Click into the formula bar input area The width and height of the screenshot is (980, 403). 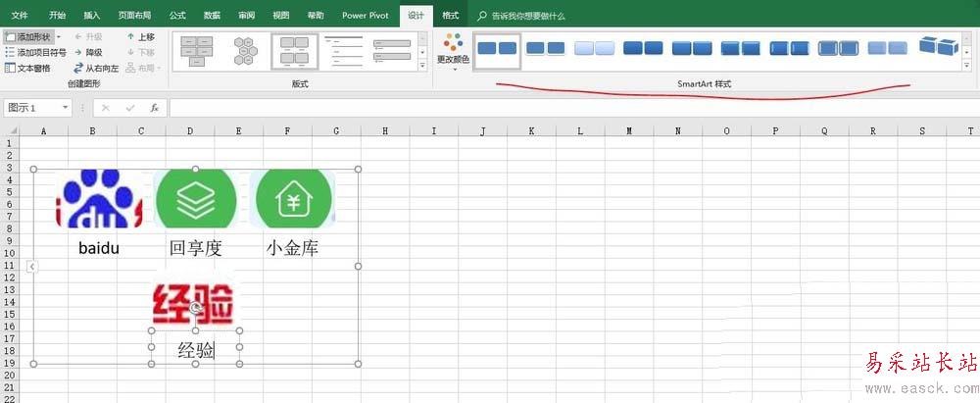(572, 108)
